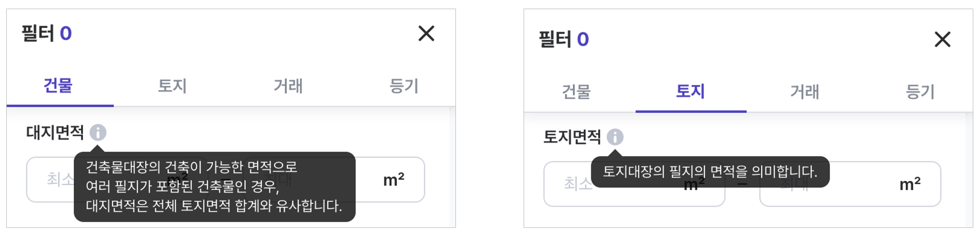Switch to 건물 tab in right panel
Image resolution: width=980 pixels, height=237 pixels.
point(576,91)
